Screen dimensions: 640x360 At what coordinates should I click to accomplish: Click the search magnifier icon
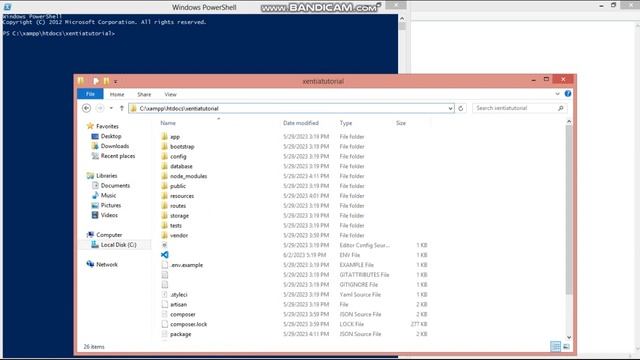[561, 108]
